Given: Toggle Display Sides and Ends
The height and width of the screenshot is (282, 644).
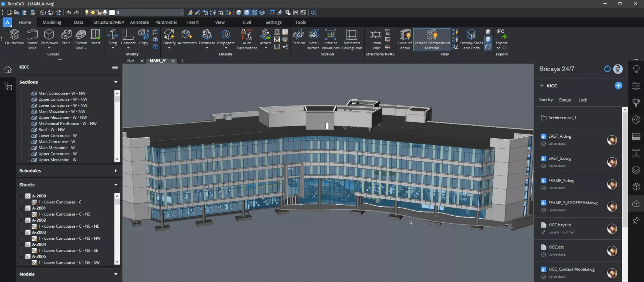Looking at the screenshot, I should pyautogui.click(x=471, y=39).
